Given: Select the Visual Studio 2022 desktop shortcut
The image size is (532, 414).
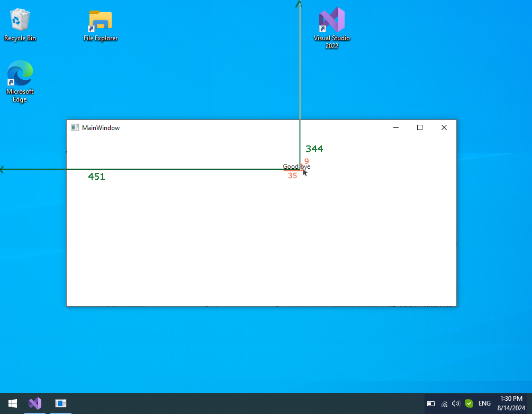Looking at the screenshot, I should point(332,26).
